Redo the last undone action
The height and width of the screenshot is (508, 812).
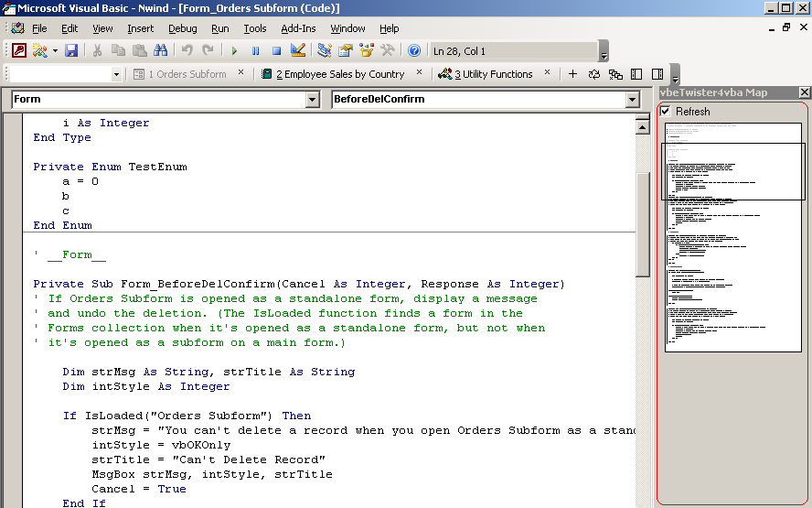click(208, 50)
